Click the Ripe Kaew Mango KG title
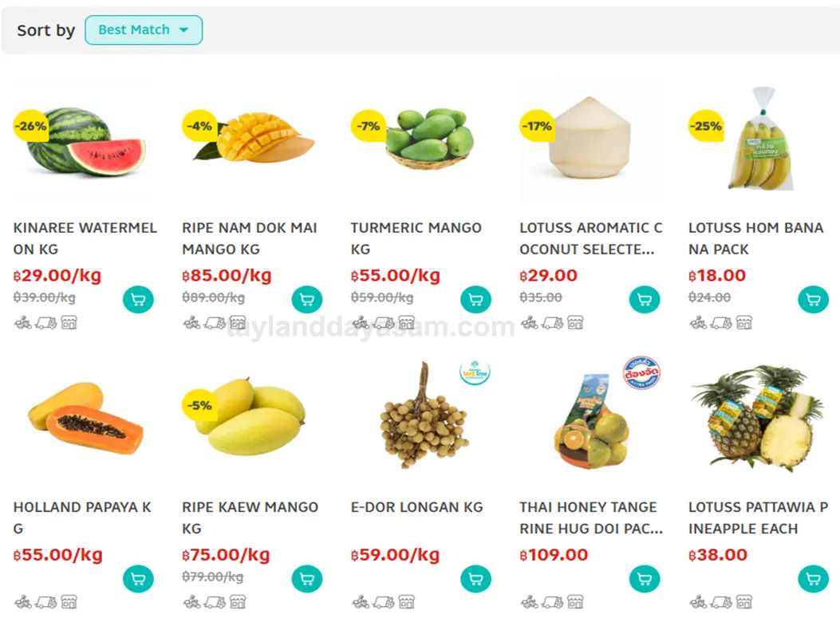This screenshot has height=618, width=840. [x=250, y=518]
